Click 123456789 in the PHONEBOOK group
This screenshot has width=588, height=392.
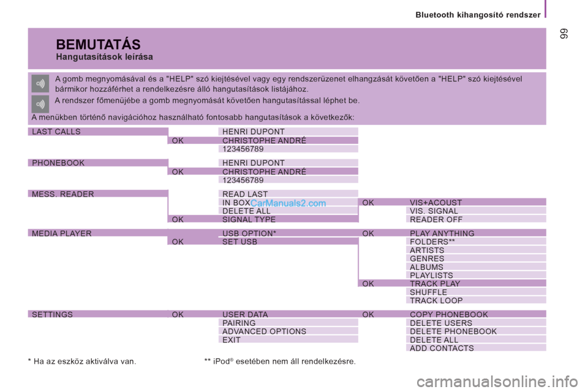(288, 180)
